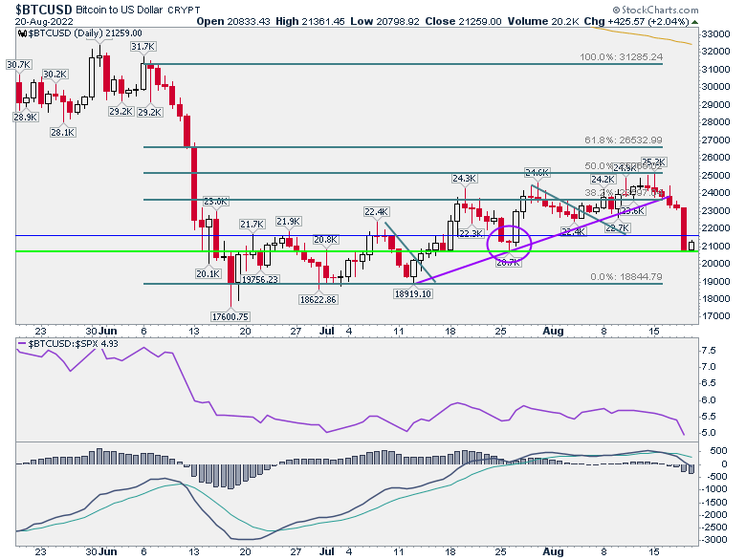Click the Jul label on the bottom date axis
The image size is (746, 560).
[327, 552]
